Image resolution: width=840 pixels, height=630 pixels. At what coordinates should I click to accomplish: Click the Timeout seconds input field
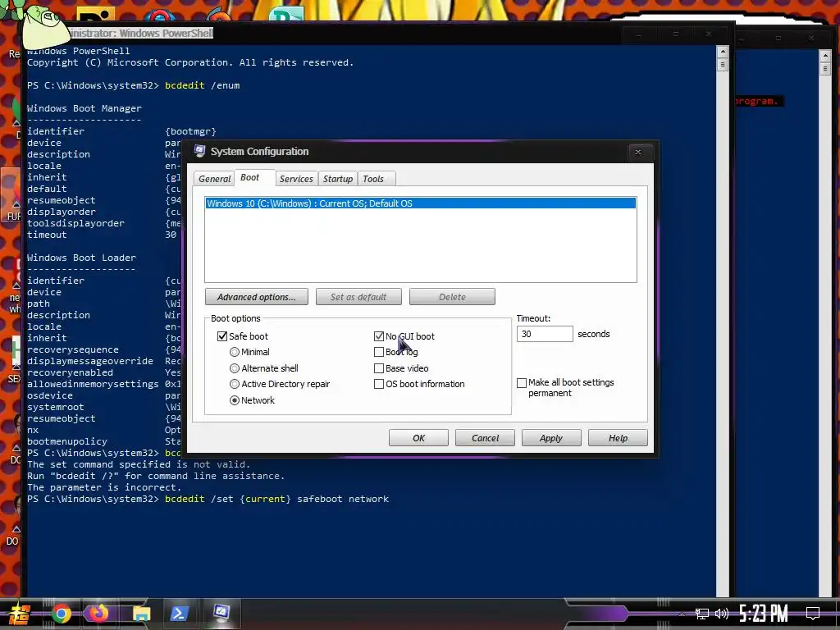pyautogui.click(x=545, y=334)
